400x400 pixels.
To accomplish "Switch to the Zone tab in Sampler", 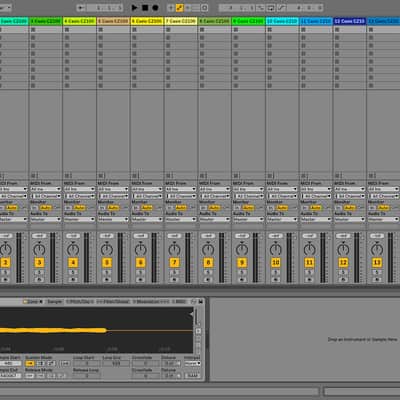I will click(33, 302).
